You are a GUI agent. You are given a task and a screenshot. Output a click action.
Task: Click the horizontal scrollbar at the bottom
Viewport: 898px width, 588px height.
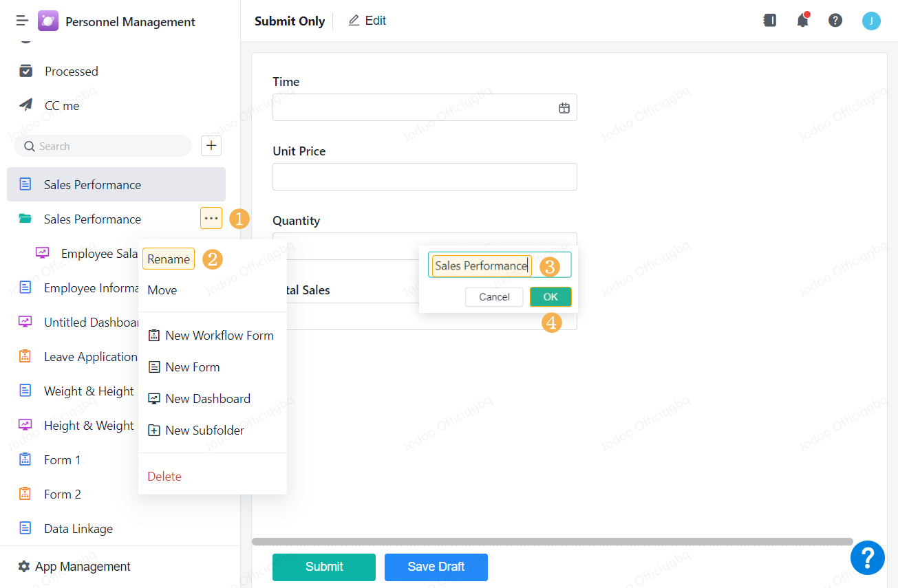(550, 542)
